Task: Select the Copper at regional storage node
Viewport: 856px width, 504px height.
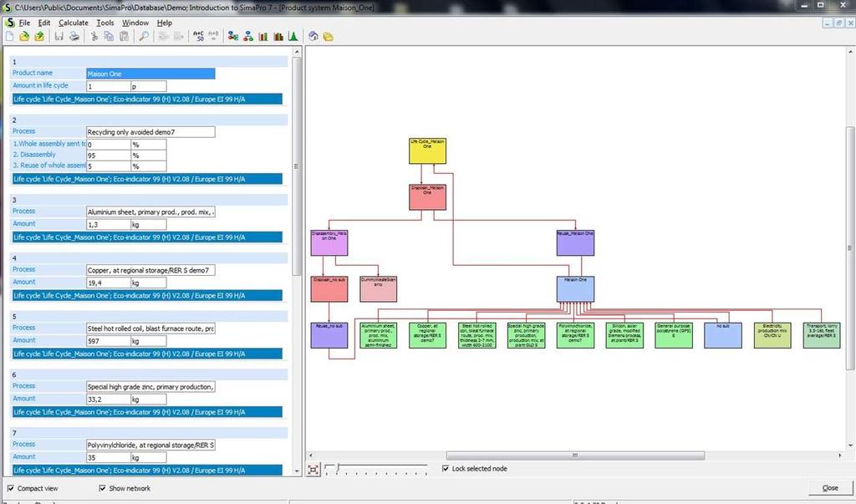Action: pos(427,335)
